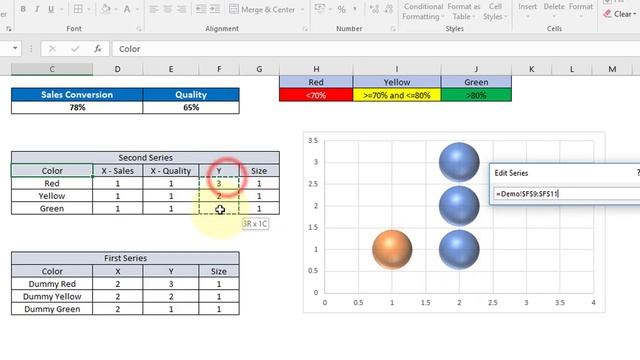Select the Dummy Green cell
The height and width of the screenshot is (360, 640).
coord(52,309)
